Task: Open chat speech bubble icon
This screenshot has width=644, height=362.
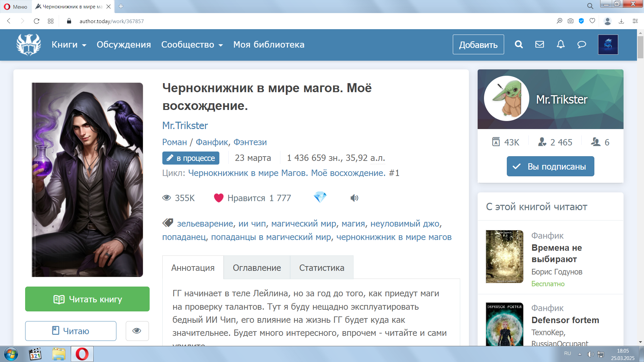Action: (x=582, y=44)
